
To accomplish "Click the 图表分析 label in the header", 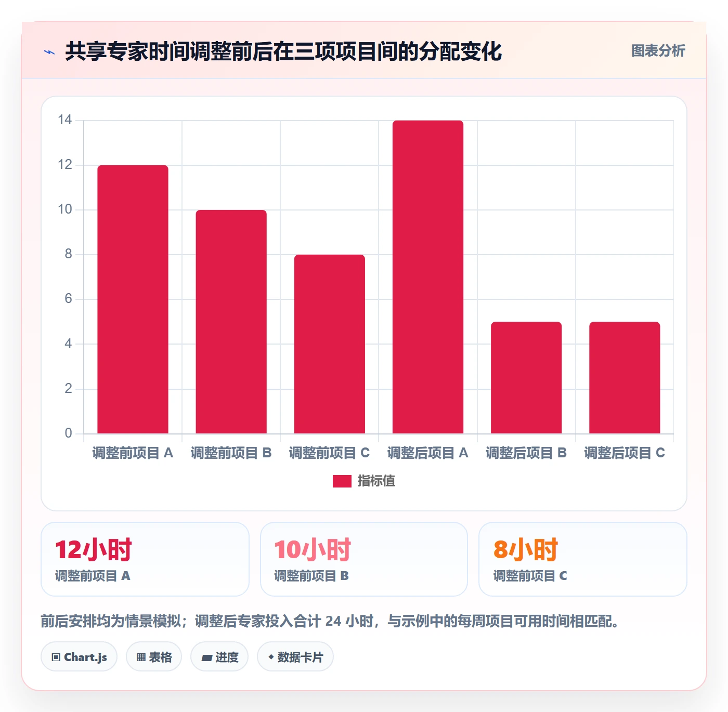I will 658,51.
